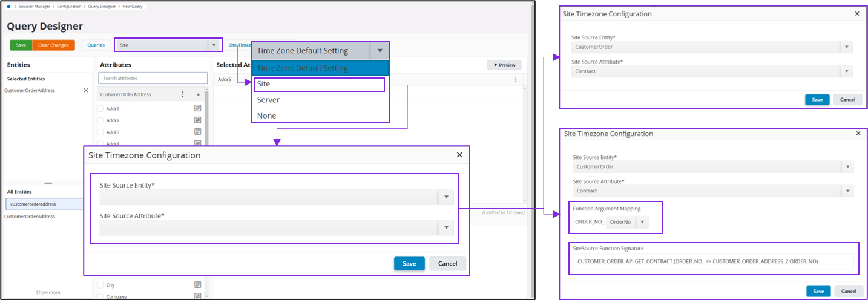Close the empty Site Timezone Configuration dialog

(459, 155)
